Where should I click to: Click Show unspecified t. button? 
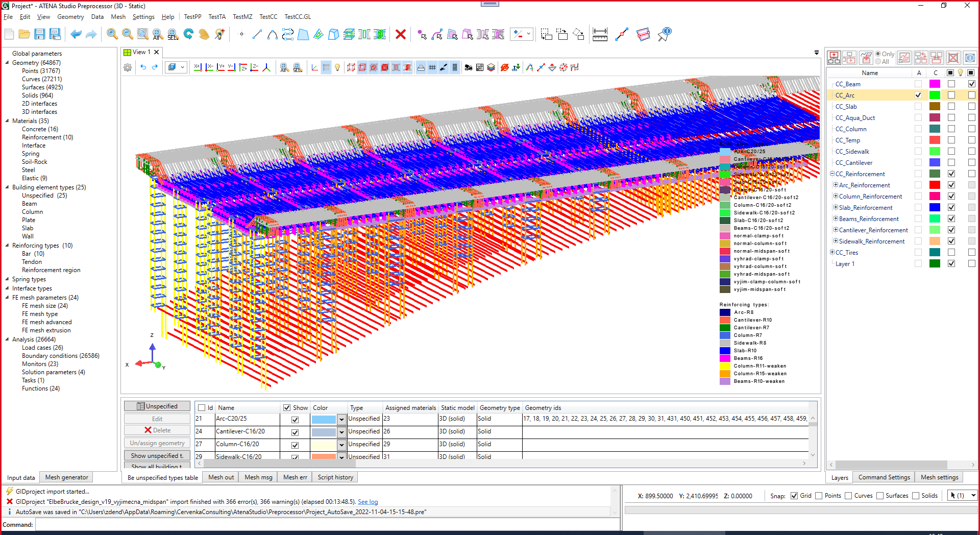coord(157,455)
